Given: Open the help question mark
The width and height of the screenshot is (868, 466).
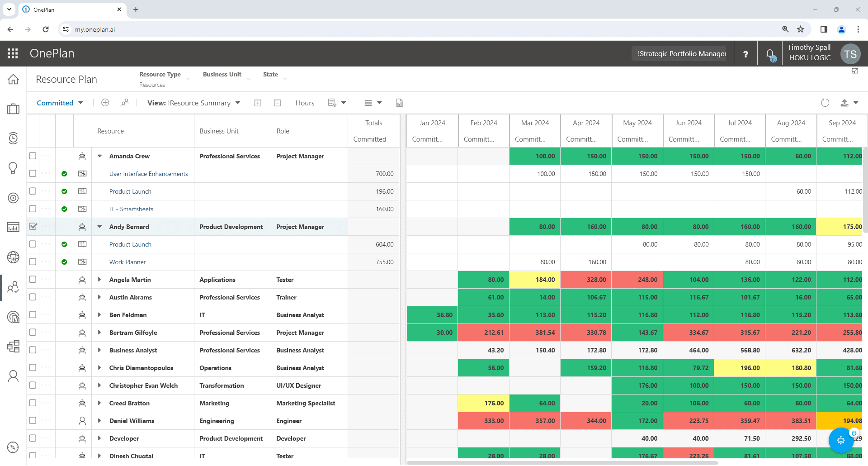Looking at the screenshot, I should pos(745,54).
